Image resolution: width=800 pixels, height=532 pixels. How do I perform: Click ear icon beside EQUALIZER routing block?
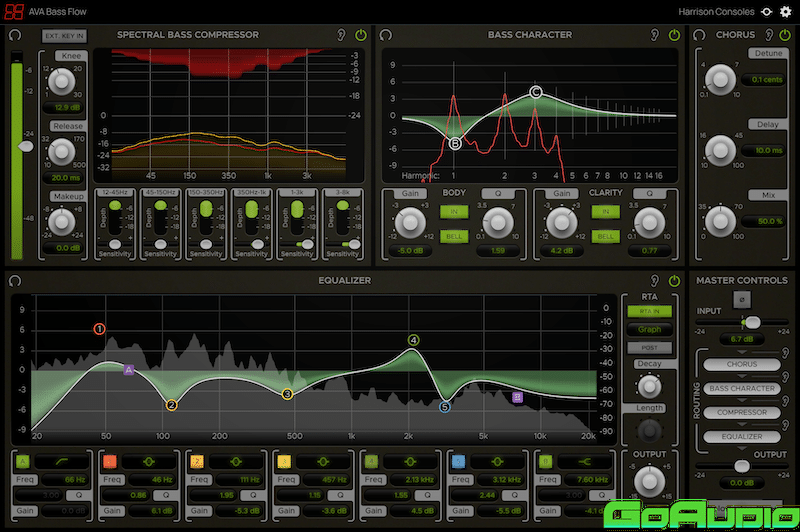786,424
